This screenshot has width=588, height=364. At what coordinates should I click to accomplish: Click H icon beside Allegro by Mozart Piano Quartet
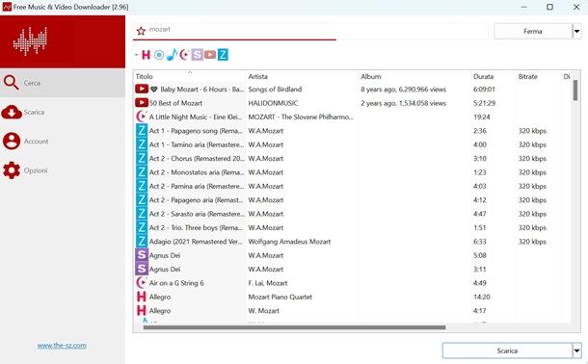click(142, 297)
